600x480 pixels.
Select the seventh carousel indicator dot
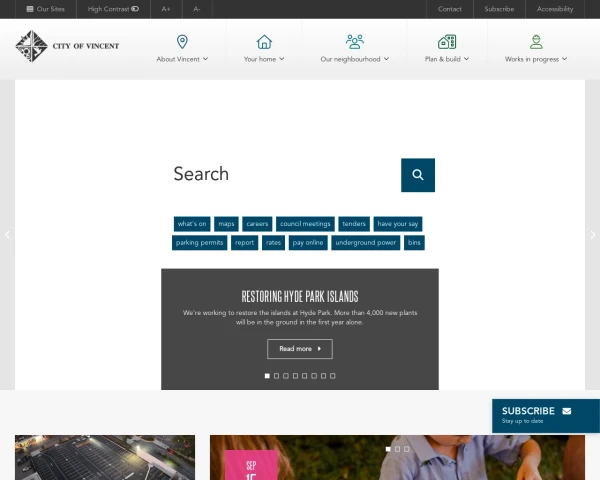[x=323, y=376]
